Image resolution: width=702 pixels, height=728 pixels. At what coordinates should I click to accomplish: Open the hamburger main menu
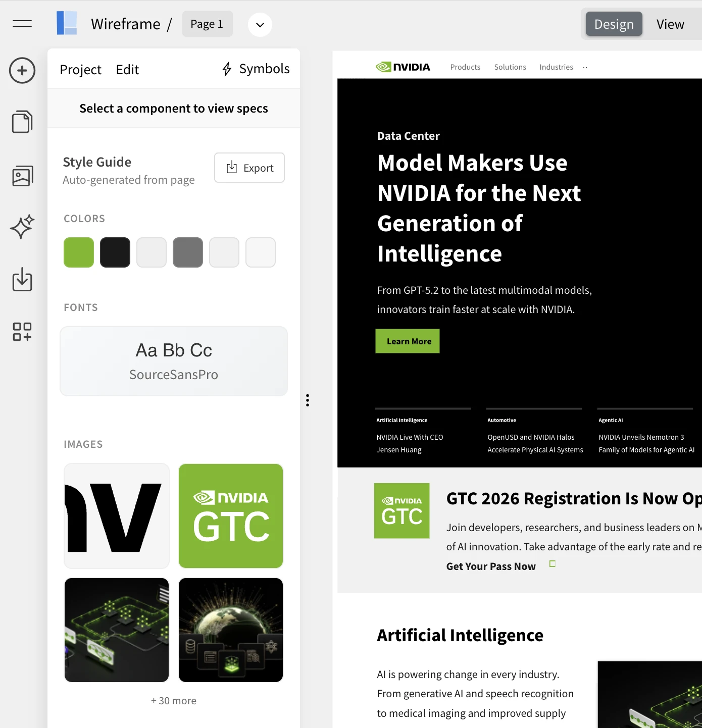pos(22,24)
